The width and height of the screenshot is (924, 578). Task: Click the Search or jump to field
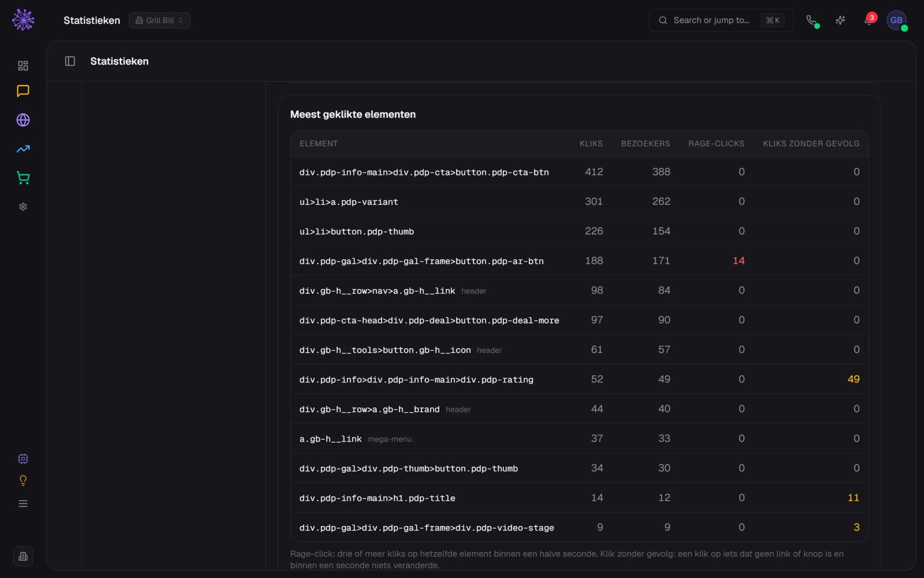point(721,20)
